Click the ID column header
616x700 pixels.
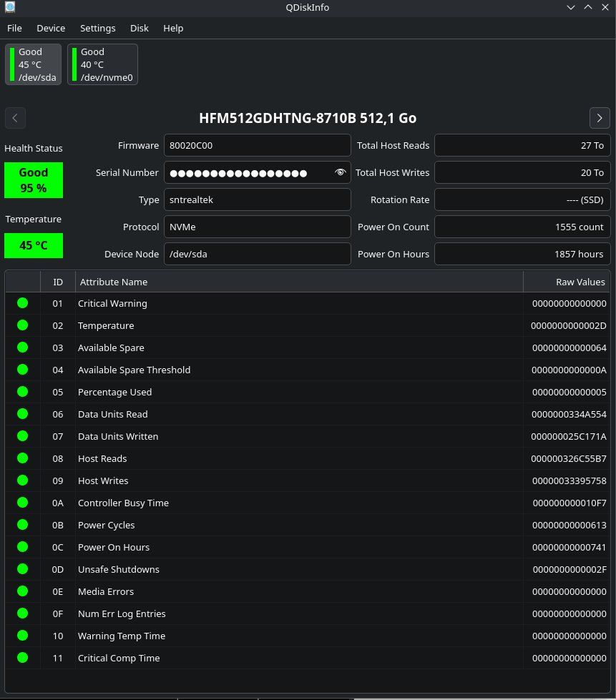pyautogui.click(x=58, y=282)
